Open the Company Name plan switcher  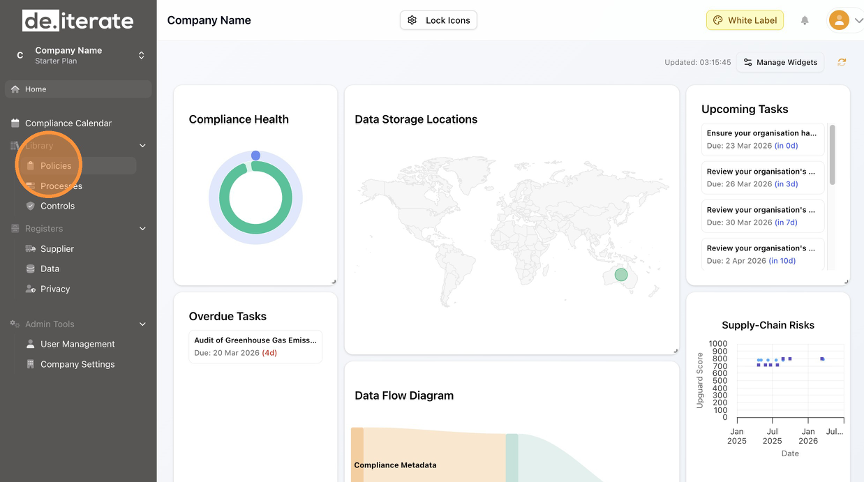coord(141,55)
